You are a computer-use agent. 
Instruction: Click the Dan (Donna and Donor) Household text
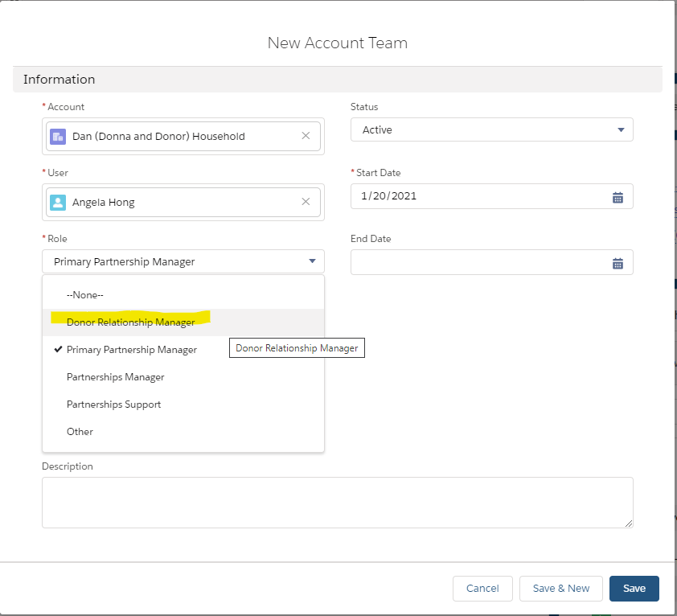[x=158, y=137]
